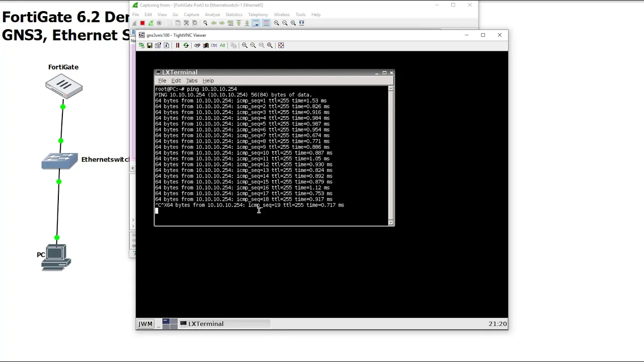Click TightVNC auto-fit zoom icon

(270, 45)
